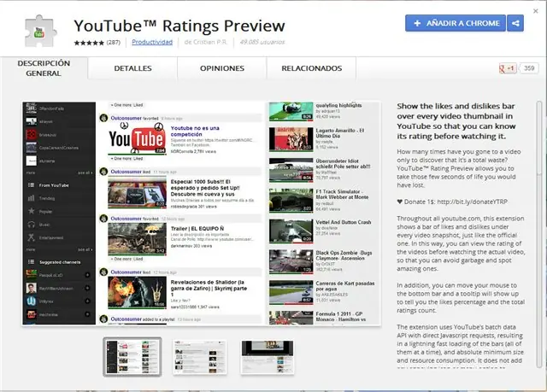
Task: Click 'Vettel And Button Crash' video title
Action: [344, 222]
